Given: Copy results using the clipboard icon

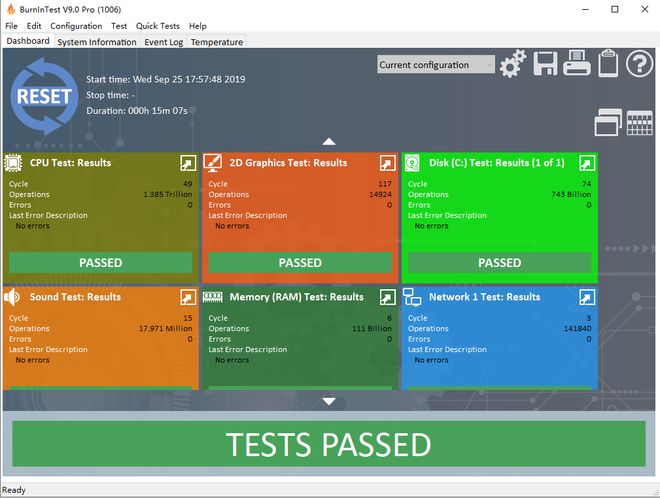Looking at the screenshot, I should point(608,63).
